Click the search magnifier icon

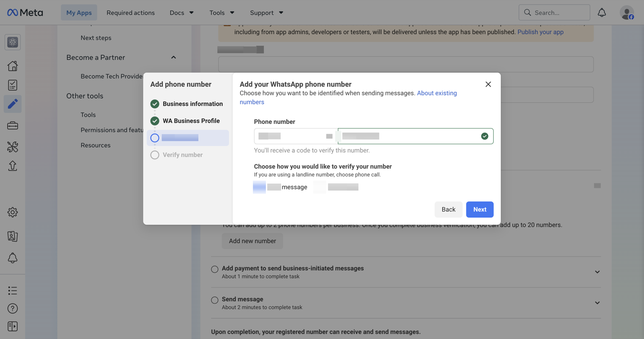pyautogui.click(x=528, y=12)
